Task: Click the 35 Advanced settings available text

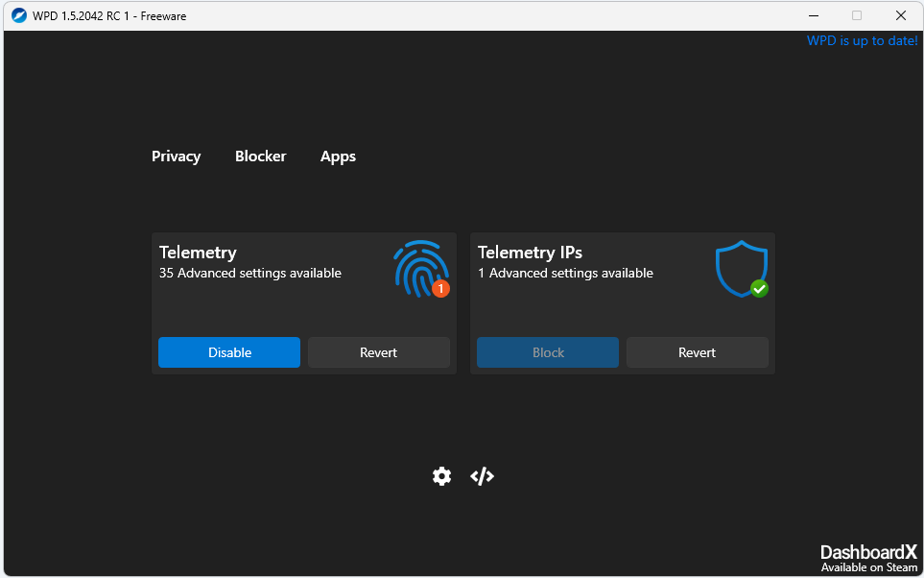Action: 249,273
